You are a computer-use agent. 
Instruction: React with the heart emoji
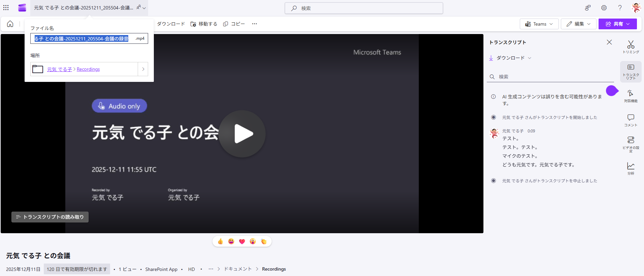tap(242, 241)
